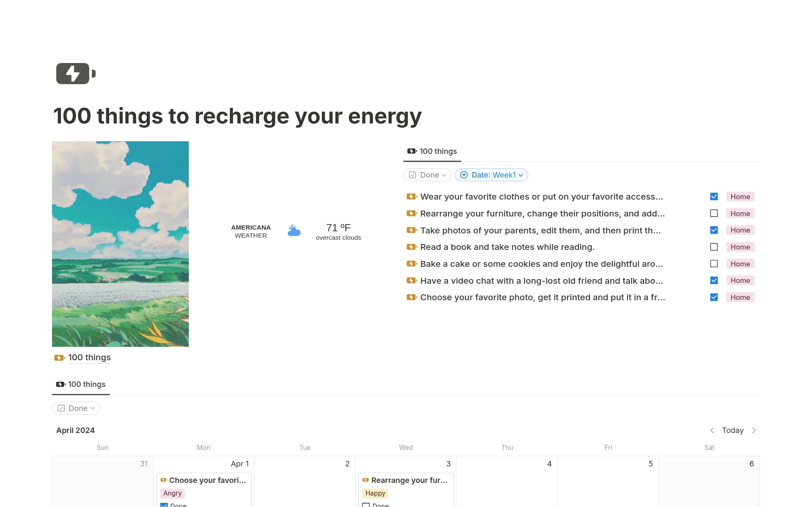Viewport: 812px width, 507px height.
Task: Click the cloud weather icon
Action: [x=294, y=231]
